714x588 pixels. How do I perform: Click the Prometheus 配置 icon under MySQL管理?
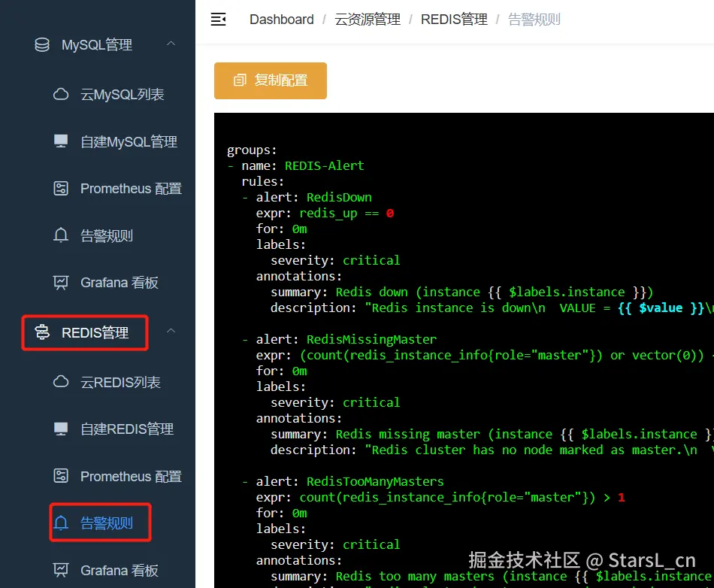pos(61,188)
